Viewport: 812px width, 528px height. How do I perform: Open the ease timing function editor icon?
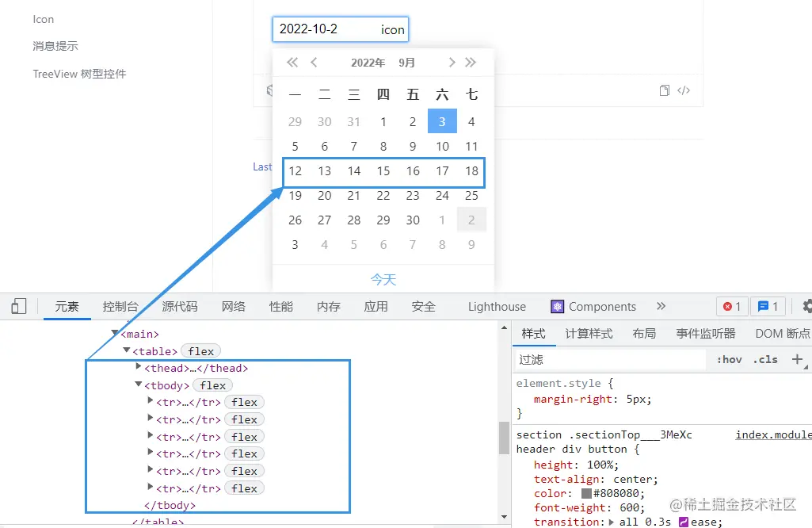point(684,522)
